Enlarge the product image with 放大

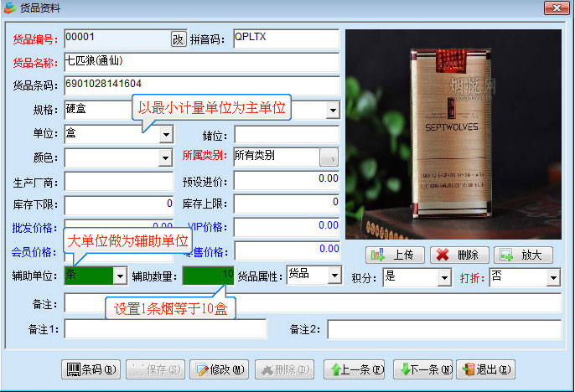pos(523,255)
